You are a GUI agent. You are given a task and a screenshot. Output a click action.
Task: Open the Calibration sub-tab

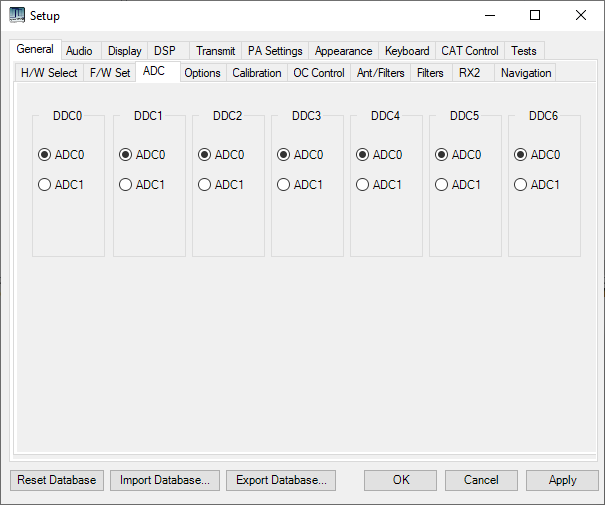(x=257, y=73)
